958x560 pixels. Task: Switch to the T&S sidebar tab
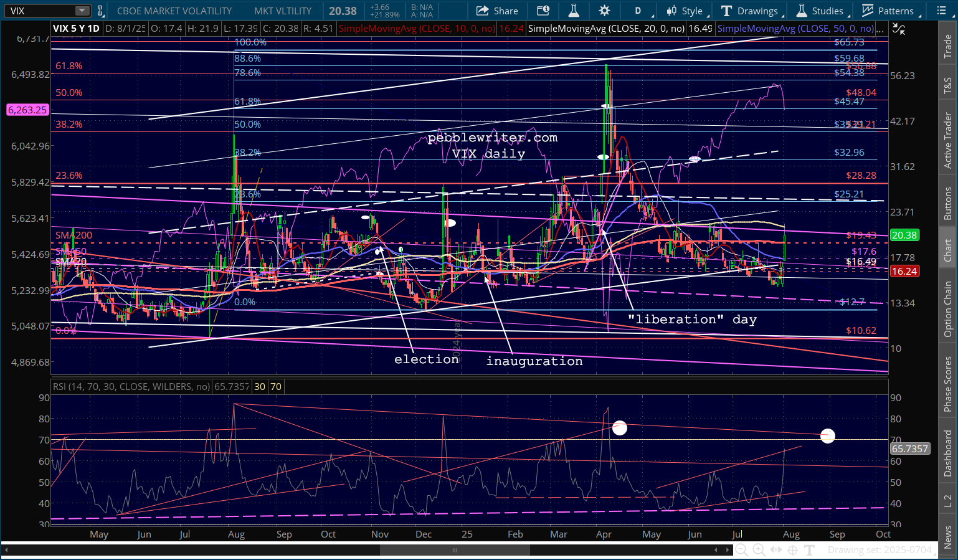click(x=947, y=85)
